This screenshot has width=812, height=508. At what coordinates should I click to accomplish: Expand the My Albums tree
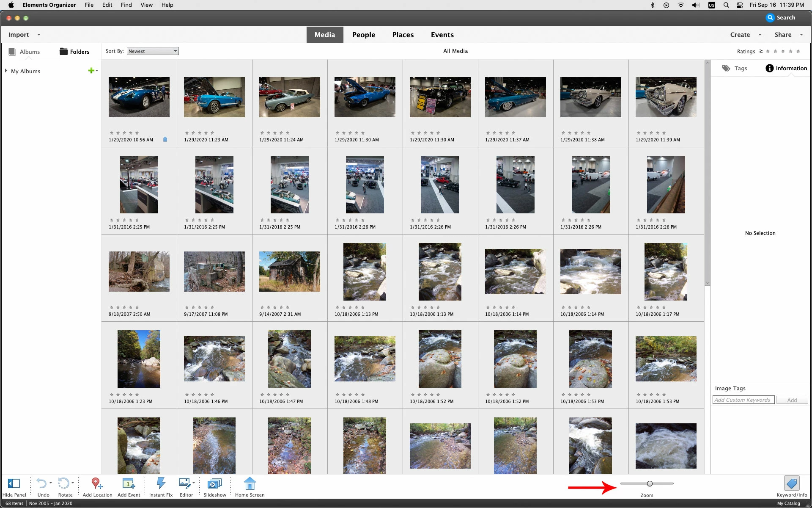point(6,71)
